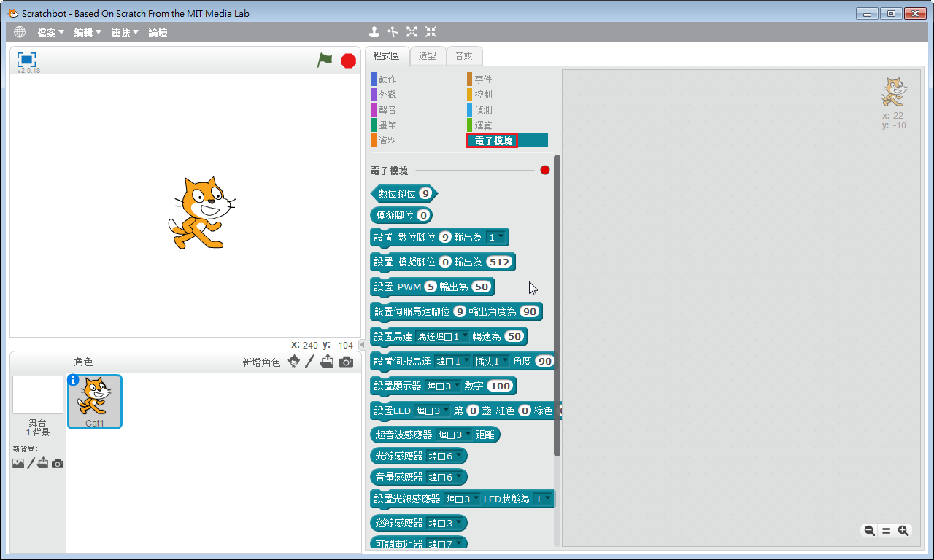Open output dropdown in 設置數位腳位 block

click(x=496, y=238)
